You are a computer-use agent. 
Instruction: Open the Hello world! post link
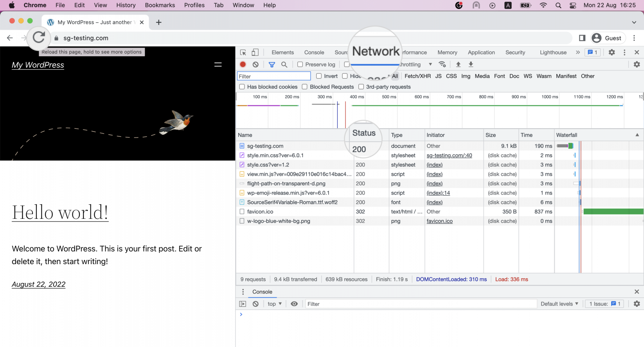tap(60, 213)
